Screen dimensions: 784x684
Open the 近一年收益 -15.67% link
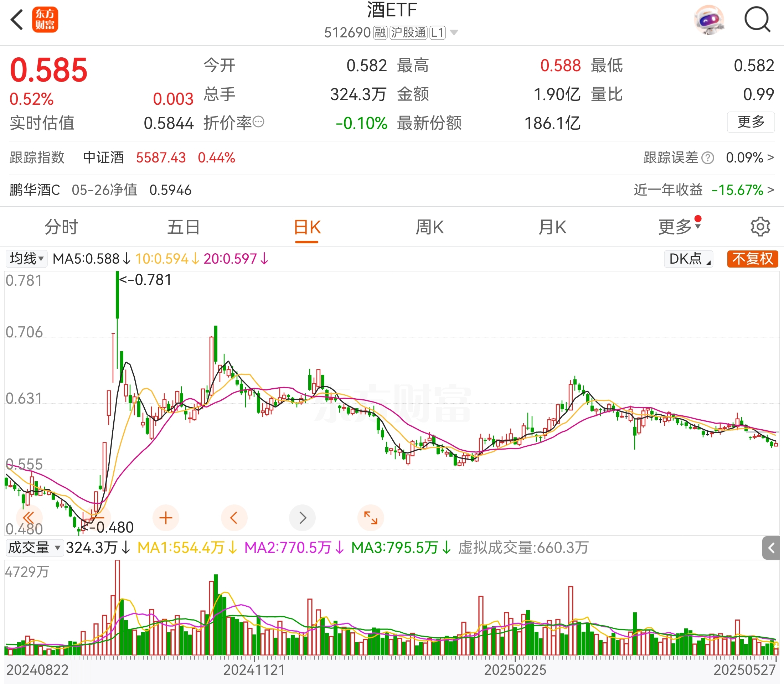coord(704,190)
